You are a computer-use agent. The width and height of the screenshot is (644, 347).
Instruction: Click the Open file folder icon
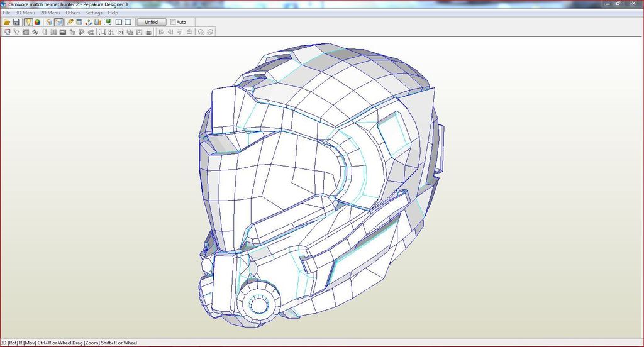[7, 22]
